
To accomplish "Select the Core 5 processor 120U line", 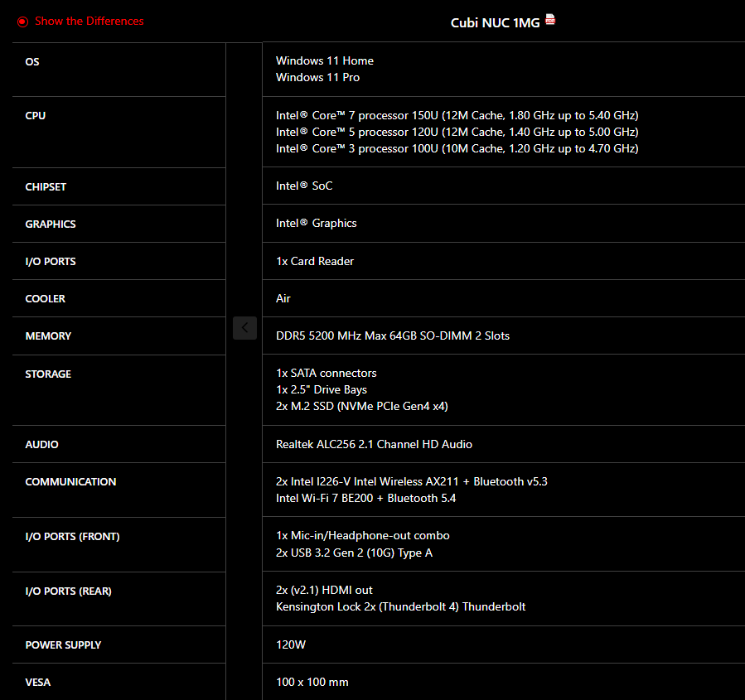I will click(x=457, y=132).
